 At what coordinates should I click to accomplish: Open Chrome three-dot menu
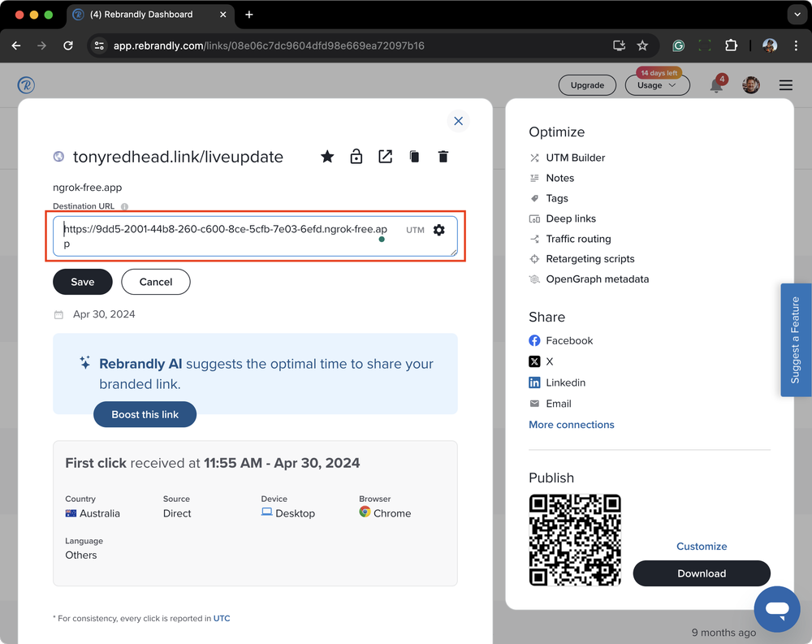click(796, 45)
